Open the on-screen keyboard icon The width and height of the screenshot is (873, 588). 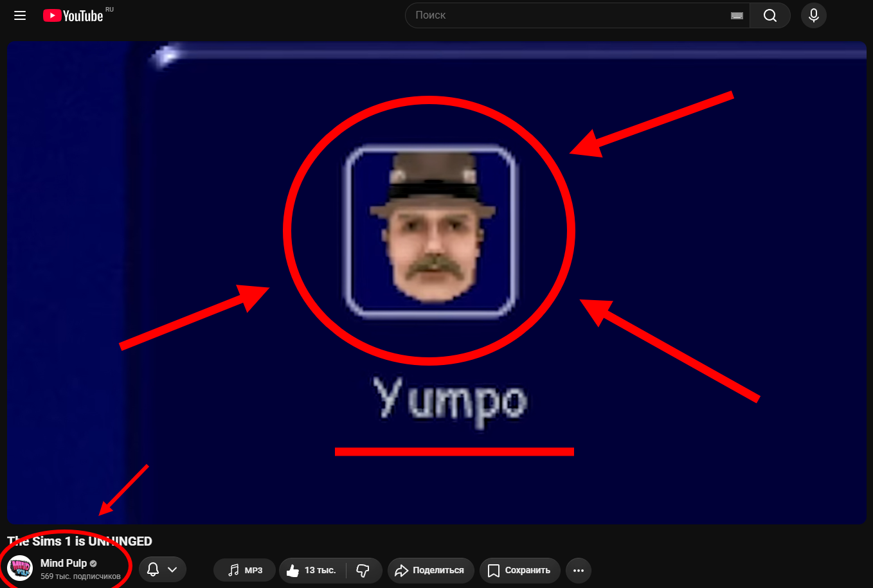pos(737,15)
